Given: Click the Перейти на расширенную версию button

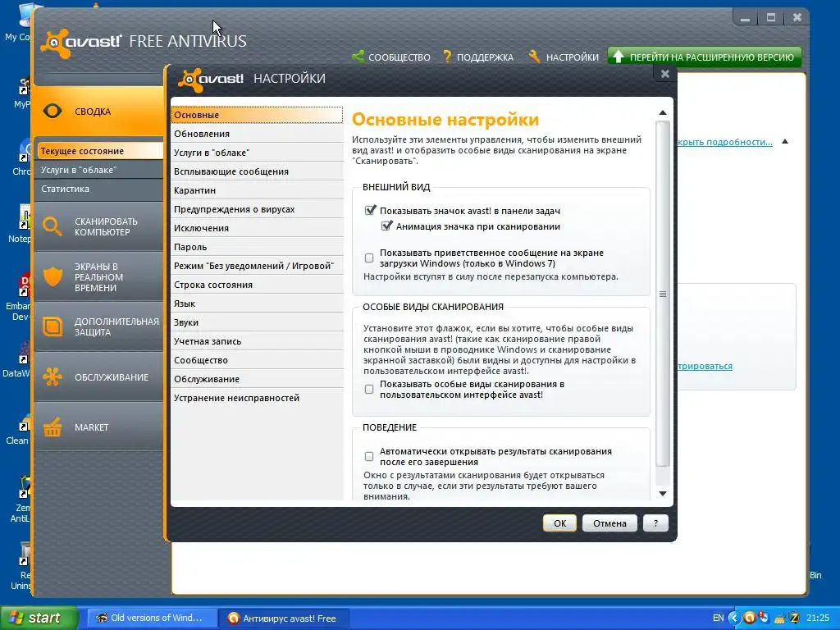Looking at the screenshot, I should click(705, 57).
